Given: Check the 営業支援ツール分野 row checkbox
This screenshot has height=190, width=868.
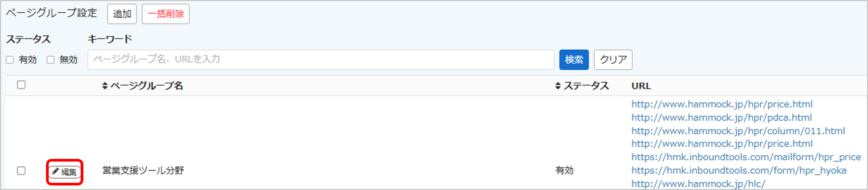Looking at the screenshot, I should [21, 171].
